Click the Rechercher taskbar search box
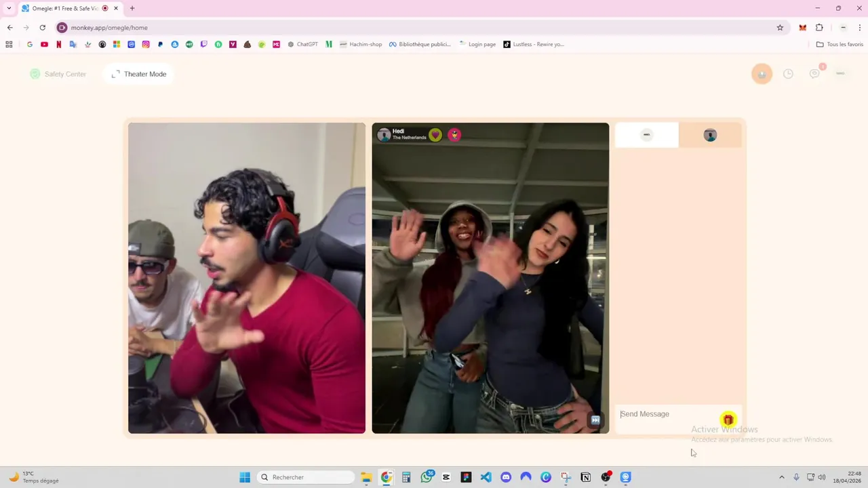Viewport: 868px width, 488px height. (307, 477)
